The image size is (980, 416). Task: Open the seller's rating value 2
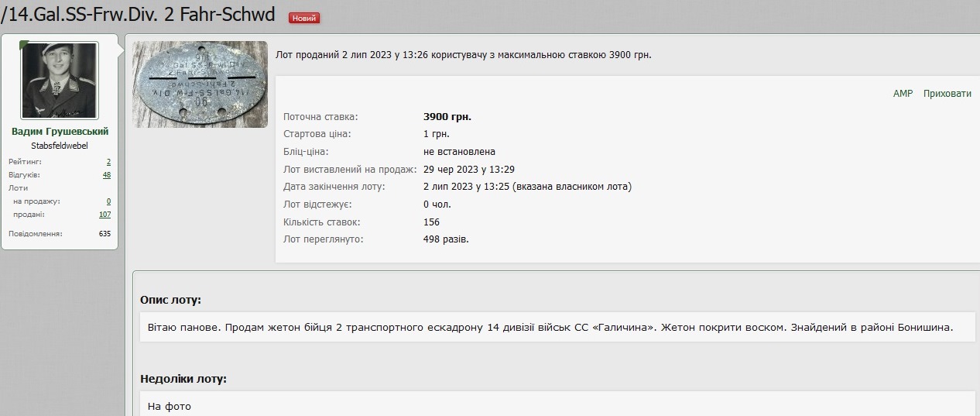coord(108,162)
